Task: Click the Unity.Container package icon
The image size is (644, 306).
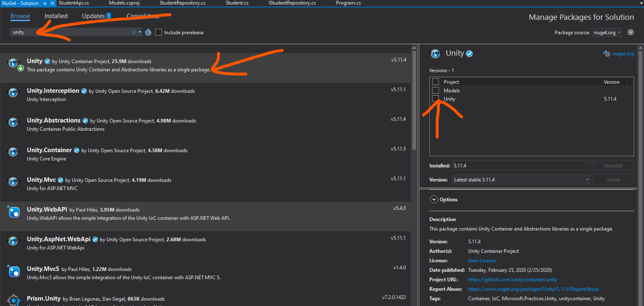Action: pos(13,152)
